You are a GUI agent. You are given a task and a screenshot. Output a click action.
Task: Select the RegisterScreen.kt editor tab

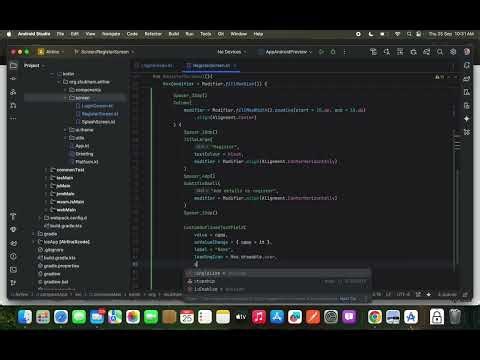[x=211, y=66]
